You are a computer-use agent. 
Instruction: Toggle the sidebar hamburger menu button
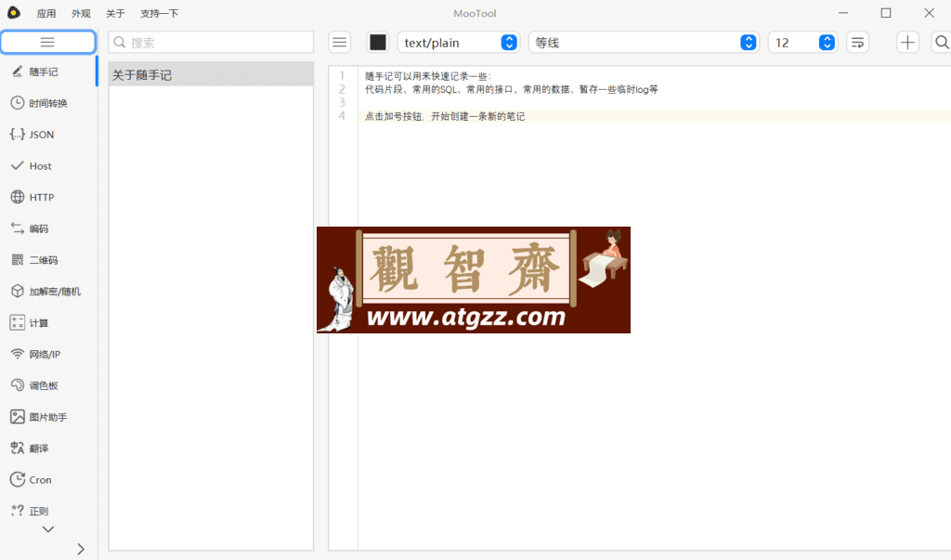(x=48, y=42)
